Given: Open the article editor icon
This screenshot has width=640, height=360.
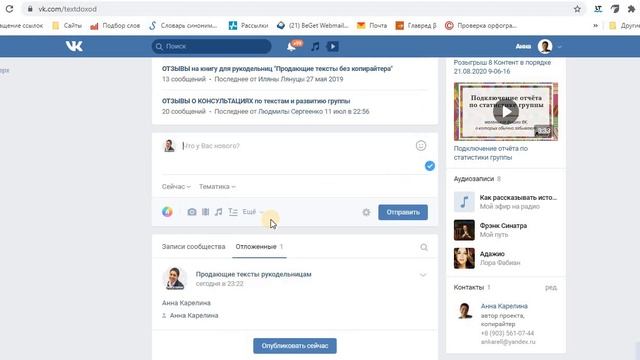Looking at the screenshot, I should [233, 212].
